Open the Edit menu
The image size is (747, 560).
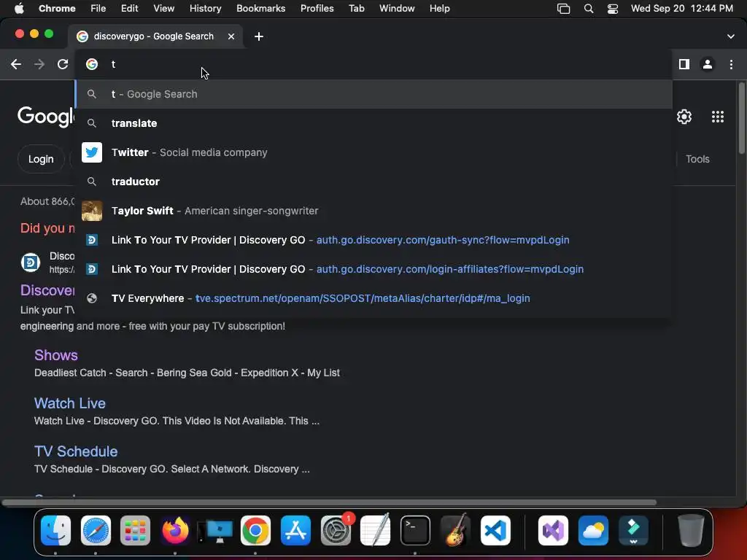coord(129,9)
